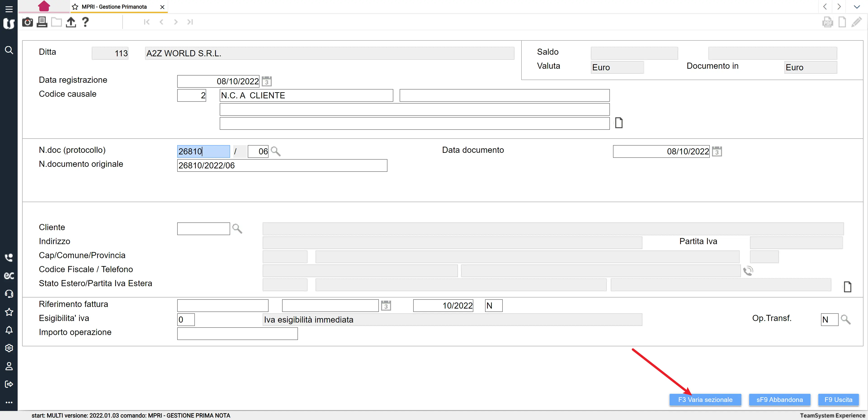Open settings gear in sidebar
Viewport: 868px width, 420px height.
(9, 348)
